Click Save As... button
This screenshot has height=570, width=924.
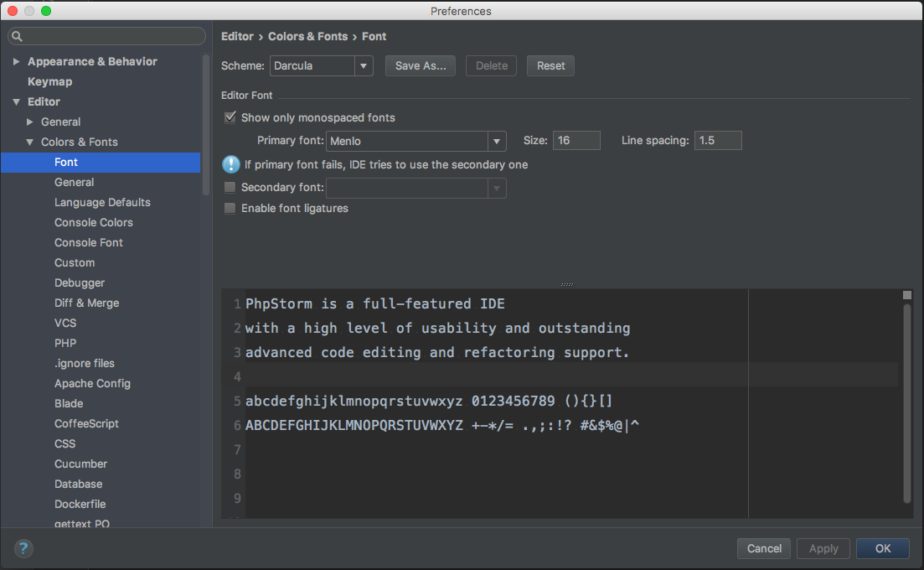click(421, 65)
